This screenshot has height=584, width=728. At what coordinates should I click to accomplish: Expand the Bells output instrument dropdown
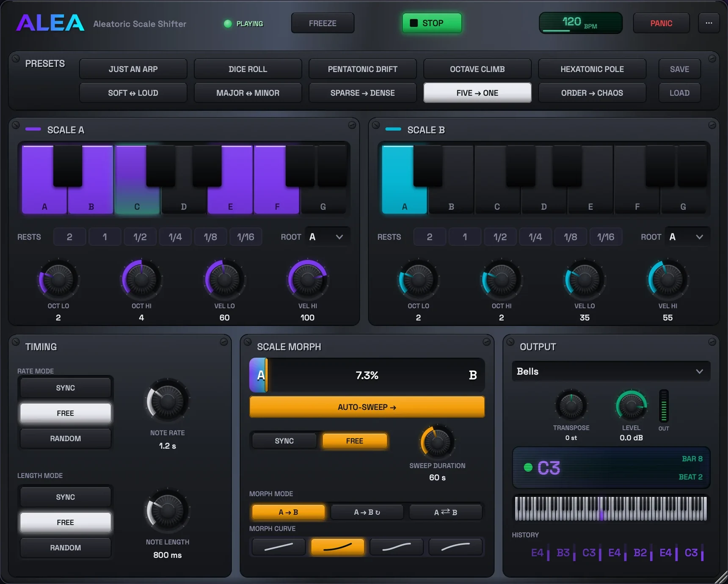pyautogui.click(x=611, y=372)
